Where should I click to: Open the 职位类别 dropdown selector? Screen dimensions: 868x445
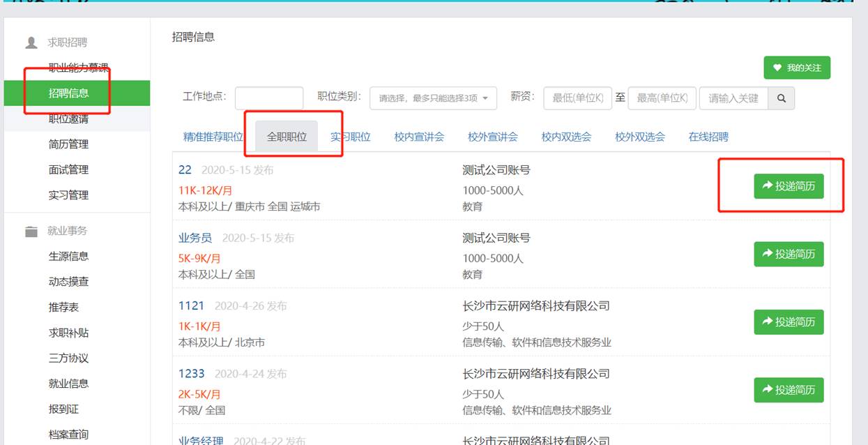(433, 98)
